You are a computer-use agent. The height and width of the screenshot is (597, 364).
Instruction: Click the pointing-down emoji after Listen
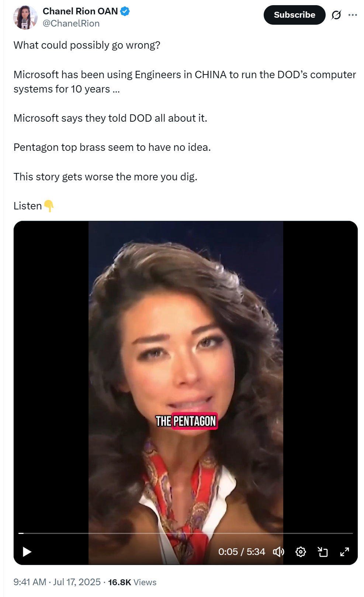point(49,206)
